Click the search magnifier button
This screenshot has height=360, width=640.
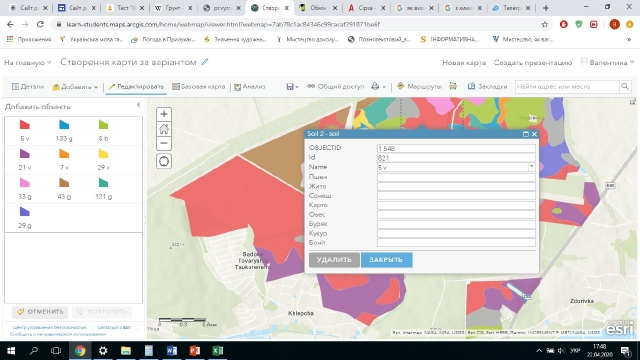625,87
